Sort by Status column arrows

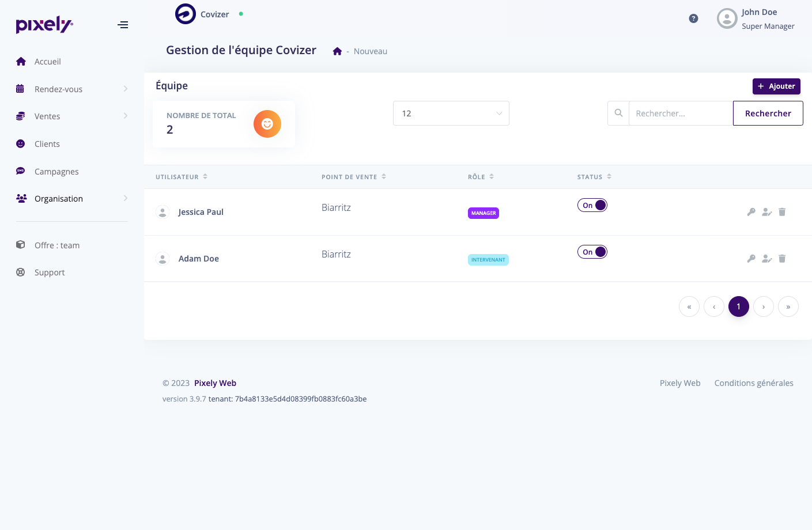click(609, 177)
